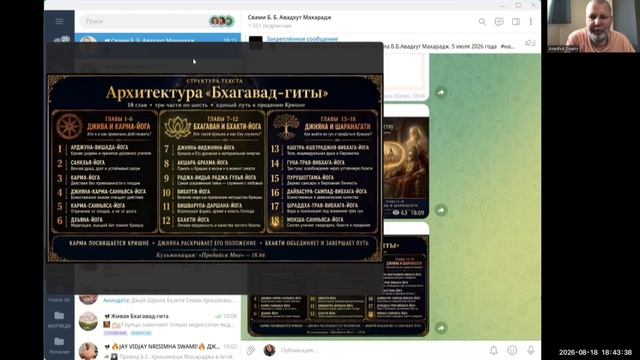Forward the bottom Gita structure post

pos(441,328)
